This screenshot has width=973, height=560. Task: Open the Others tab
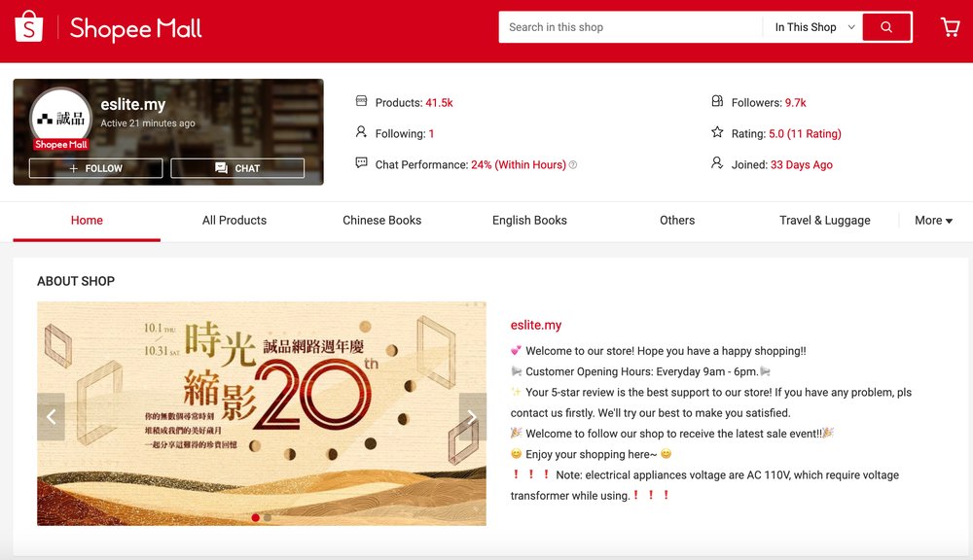coord(677,220)
